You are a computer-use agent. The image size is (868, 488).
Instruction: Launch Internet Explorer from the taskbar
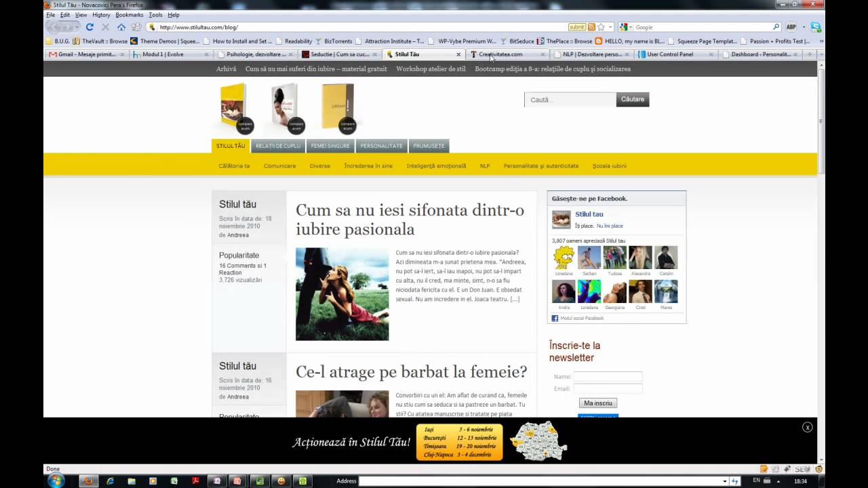[111, 481]
